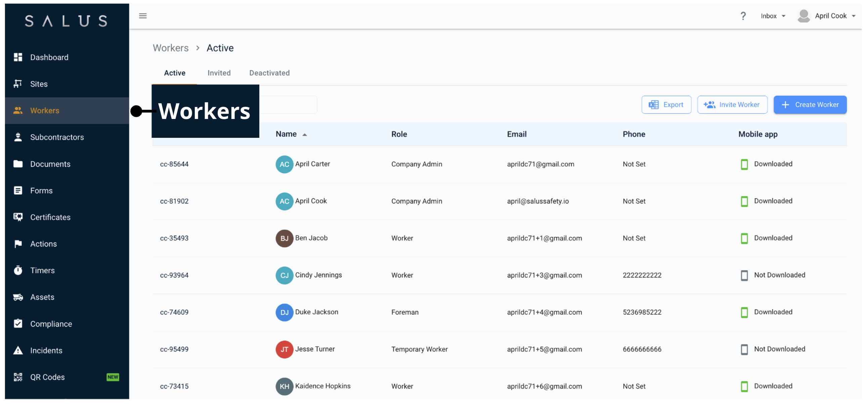Screen dimensions: 868x404
Task: Click the Incidents warning triangle icon
Action: (x=18, y=350)
